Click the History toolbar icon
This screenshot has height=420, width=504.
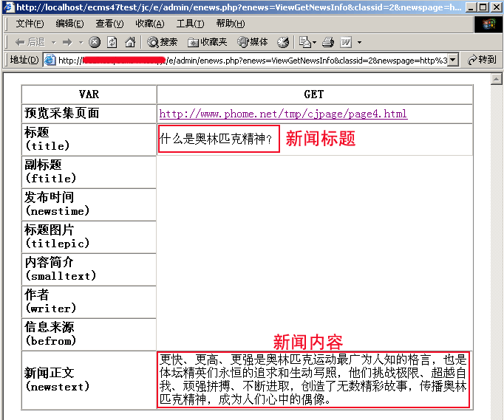click(283, 42)
